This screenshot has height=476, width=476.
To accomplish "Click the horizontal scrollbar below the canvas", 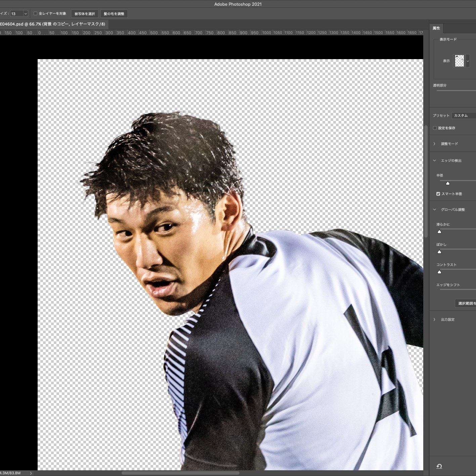I will coord(180,473).
